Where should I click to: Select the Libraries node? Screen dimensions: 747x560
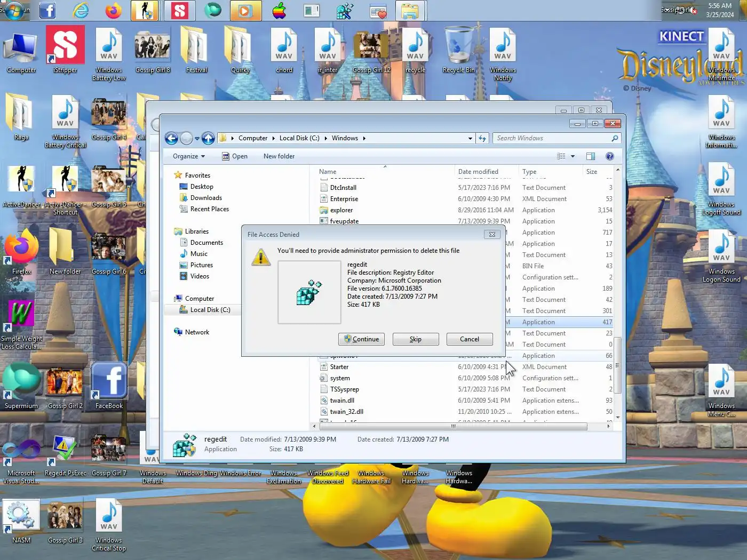click(196, 231)
